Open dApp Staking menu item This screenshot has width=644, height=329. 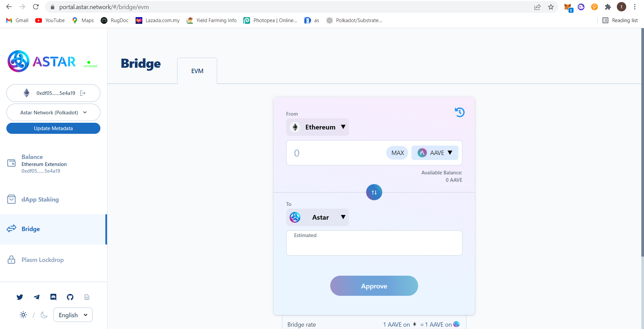click(x=40, y=199)
